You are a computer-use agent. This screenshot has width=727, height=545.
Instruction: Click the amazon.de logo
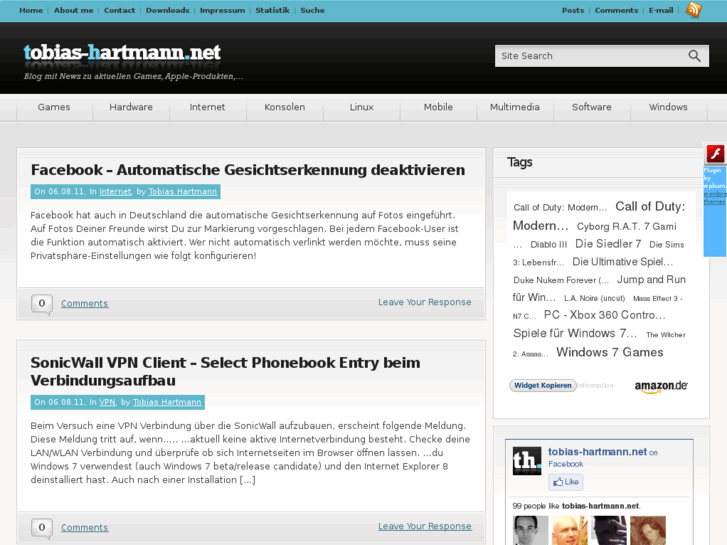point(661,386)
